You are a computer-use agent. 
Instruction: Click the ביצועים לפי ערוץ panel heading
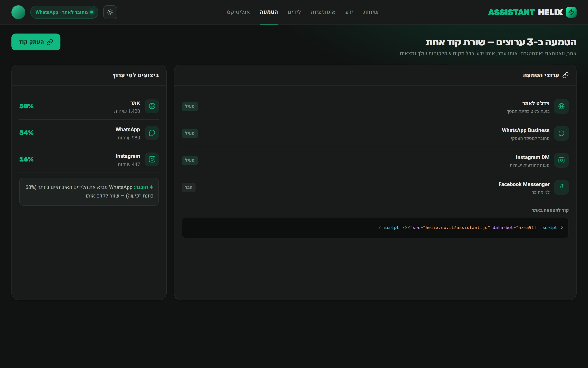[x=136, y=75]
